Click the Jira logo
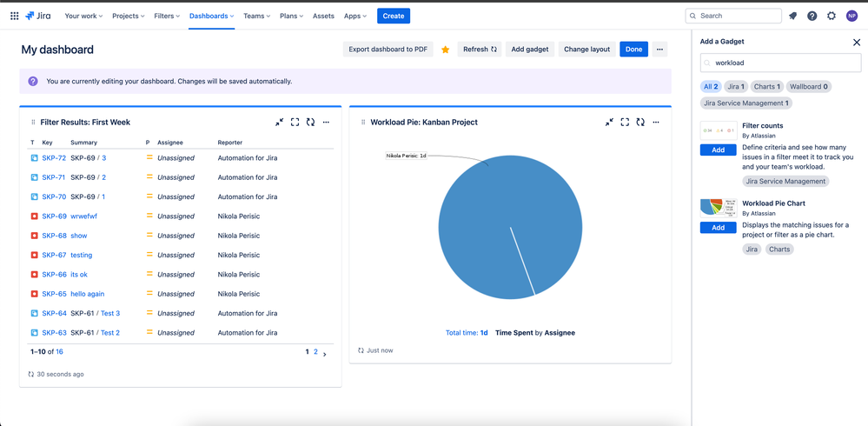This screenshot has width=868, height=426. [38, 16]
